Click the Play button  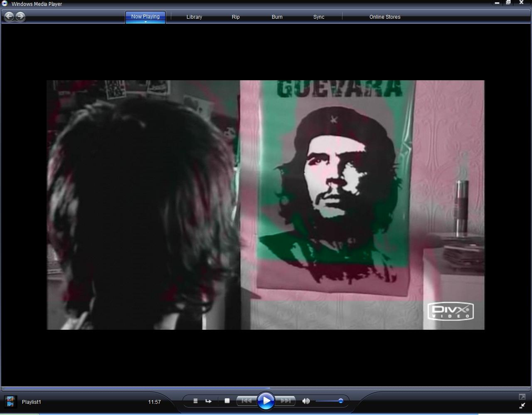266,401
